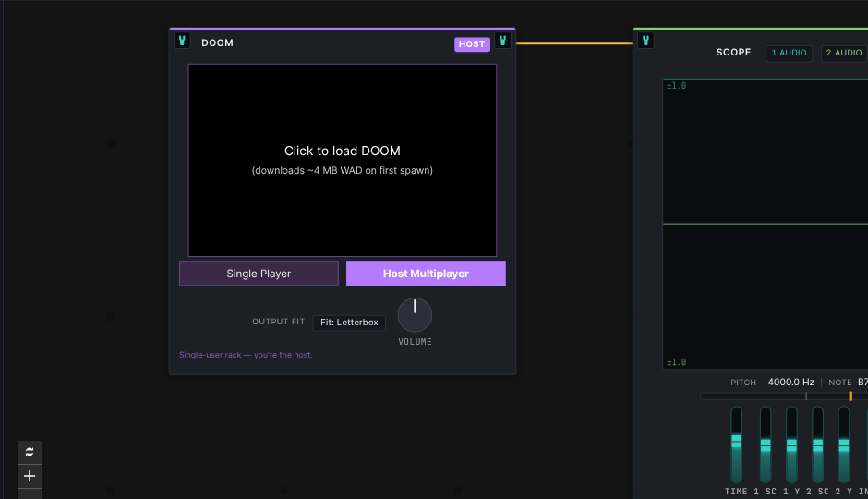Select the 2 AUDIO port on SCOPE
Viewport: 868px width, 499px height.
844,54
